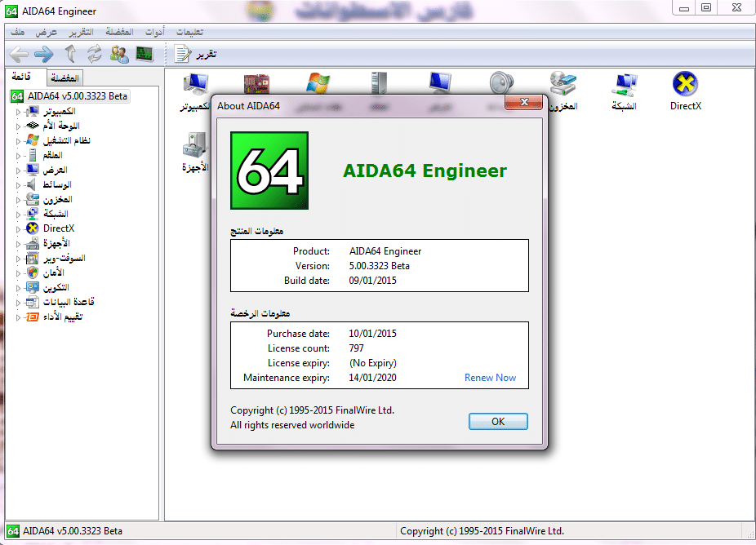
Task: Close the About AIDA64 dialog with X
Action: (523, 102)
